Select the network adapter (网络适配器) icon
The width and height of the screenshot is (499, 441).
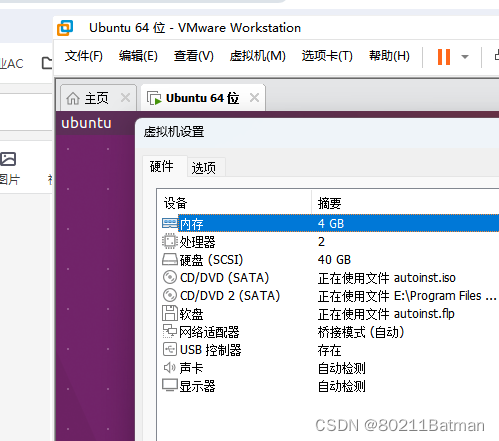pyautogui.click(x=170, y=331)
